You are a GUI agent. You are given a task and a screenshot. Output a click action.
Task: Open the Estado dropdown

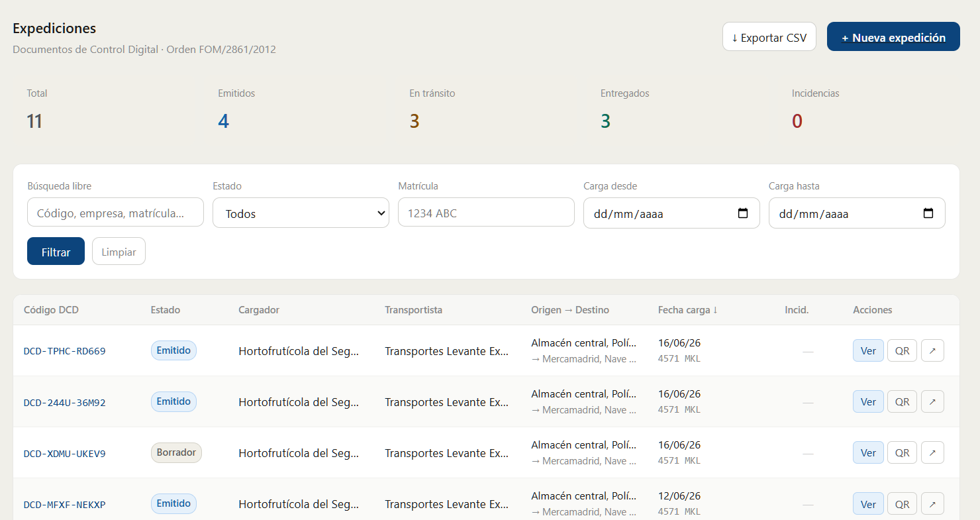(301, 213)
